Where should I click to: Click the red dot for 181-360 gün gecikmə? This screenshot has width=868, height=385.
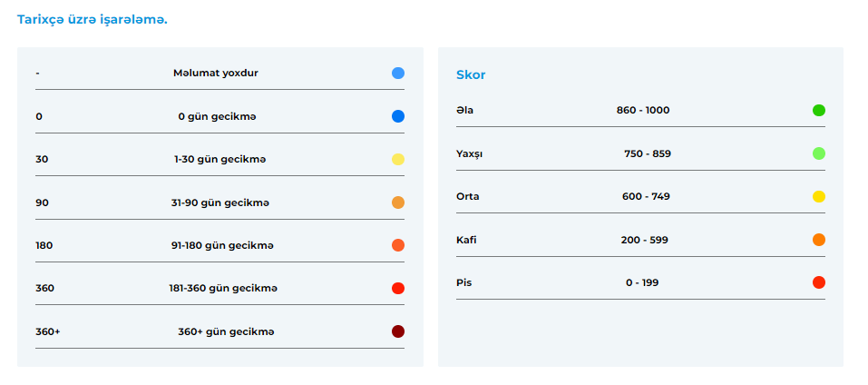(x=398, y=289)
